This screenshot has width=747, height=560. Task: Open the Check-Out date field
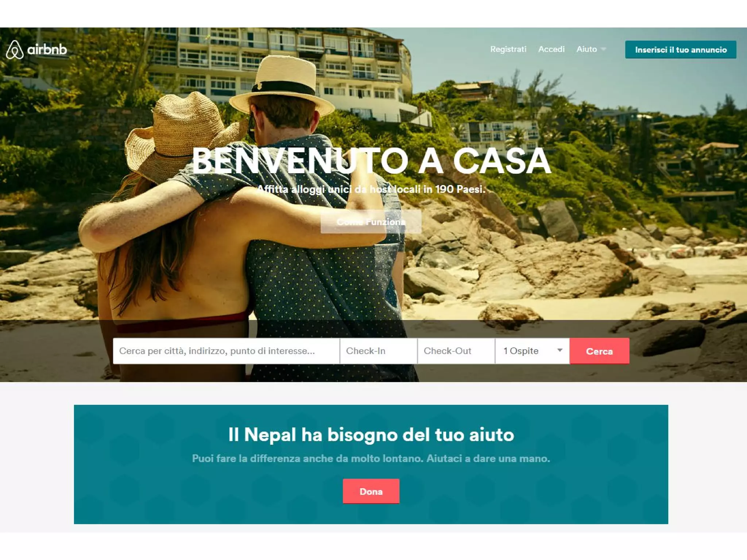pos(456,351)
